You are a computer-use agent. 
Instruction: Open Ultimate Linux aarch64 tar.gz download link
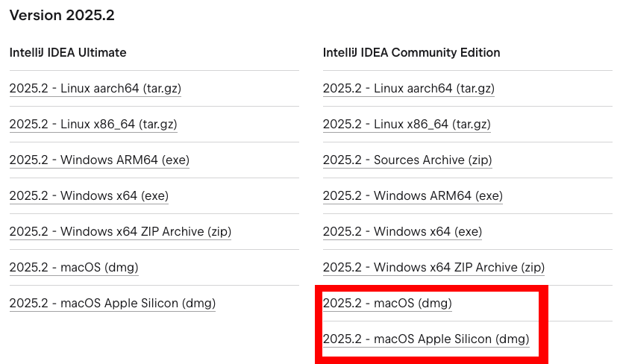point(95,88)
